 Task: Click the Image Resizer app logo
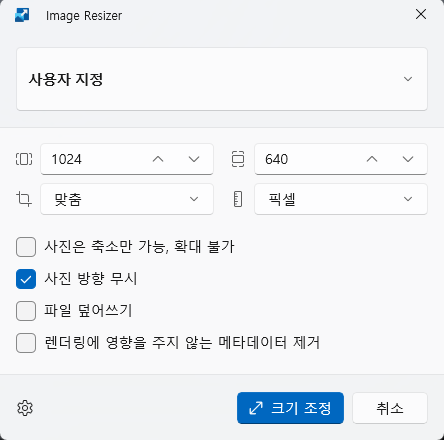click(x=22, y=15)
